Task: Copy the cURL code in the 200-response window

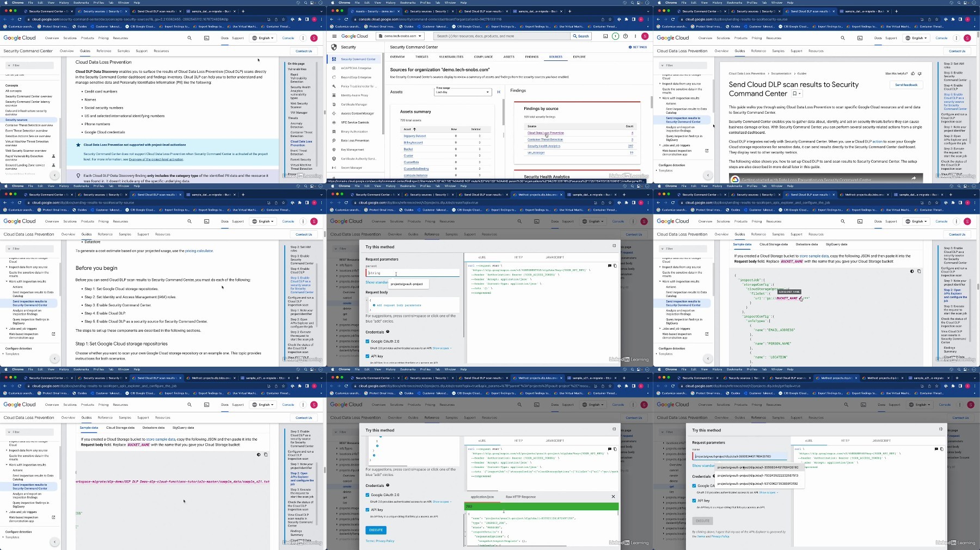Action: (x=615, y=449)
